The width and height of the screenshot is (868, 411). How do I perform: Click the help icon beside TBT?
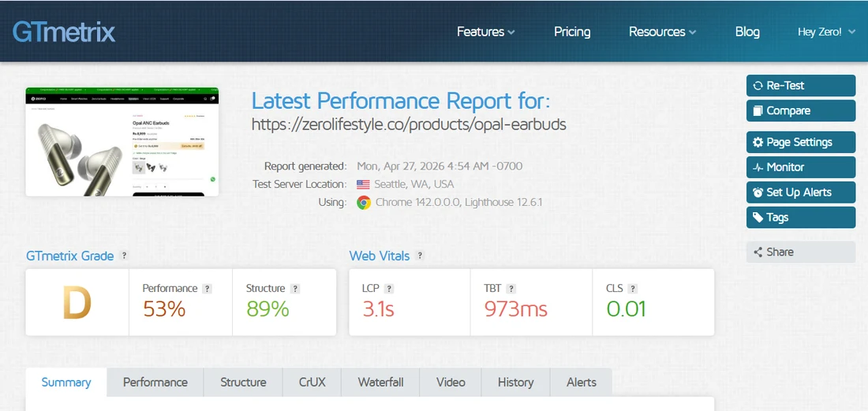511,289
